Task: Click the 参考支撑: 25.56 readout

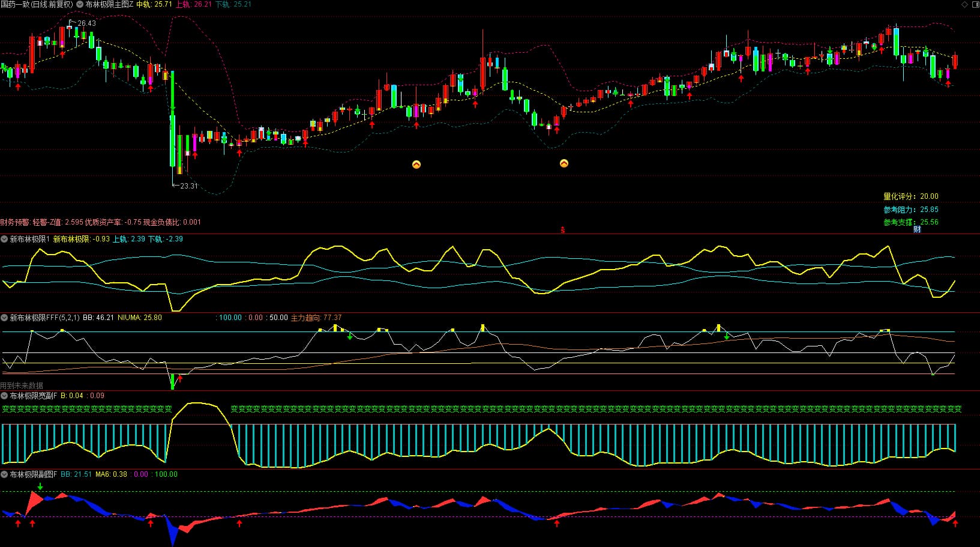Action: pos(911,222)
